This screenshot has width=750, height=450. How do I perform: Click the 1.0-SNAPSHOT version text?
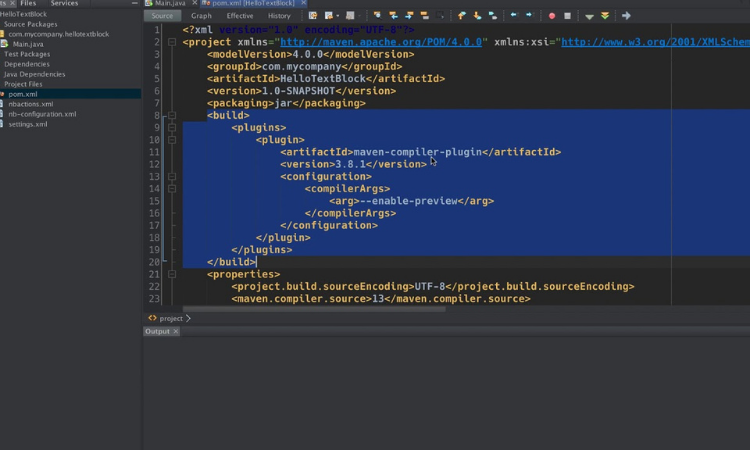[298, 91]
